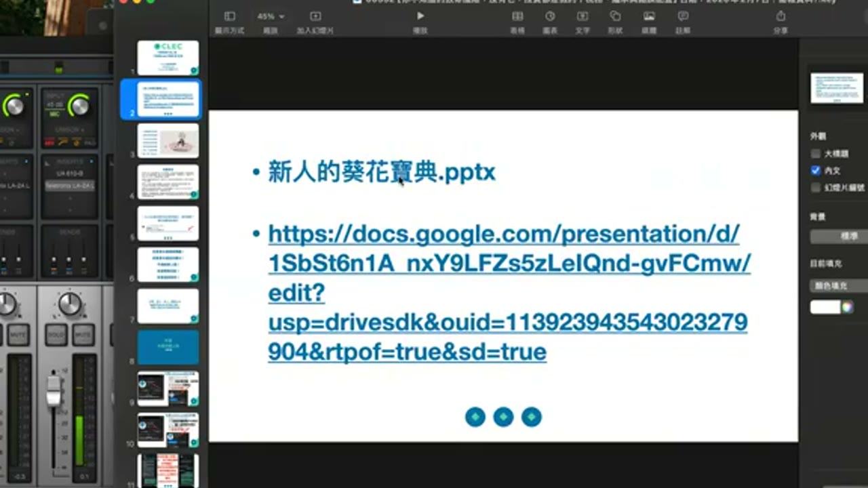Image resolution: width=868 pixels, height=488 pixels.
Task: Select slide 3 thumbnail in navigator
Action: 168,140
